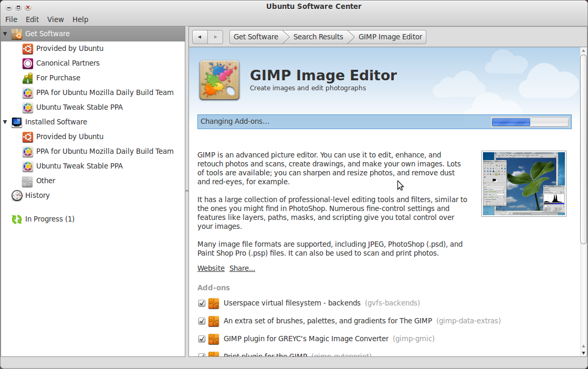
Task: Click the GIMP Image Editor title heading
Action: [x=323, y=76]
